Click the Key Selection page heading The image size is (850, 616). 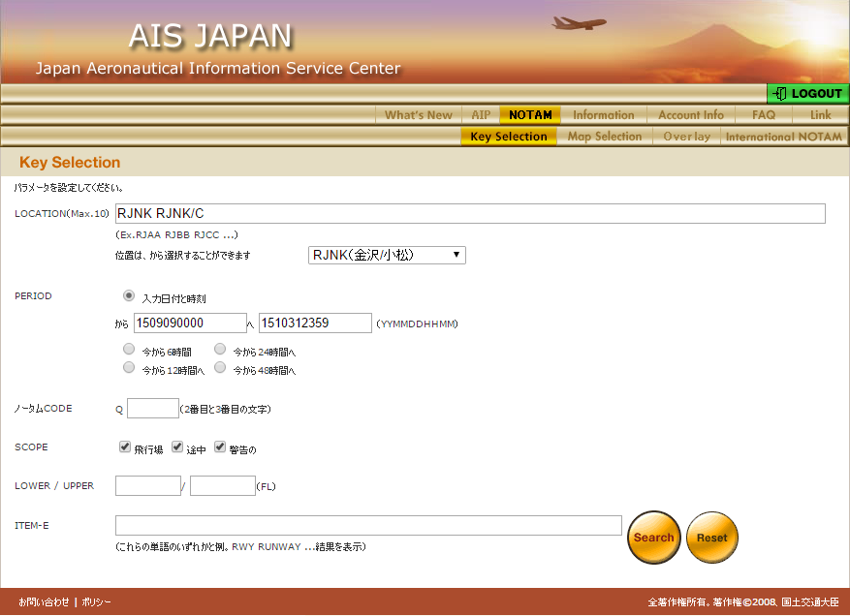(70, 162)
